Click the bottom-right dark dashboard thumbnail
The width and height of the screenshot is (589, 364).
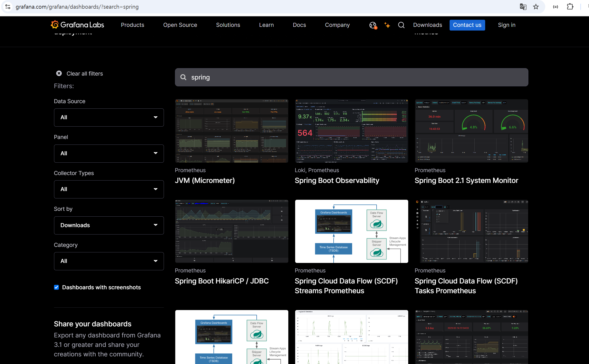471,337
